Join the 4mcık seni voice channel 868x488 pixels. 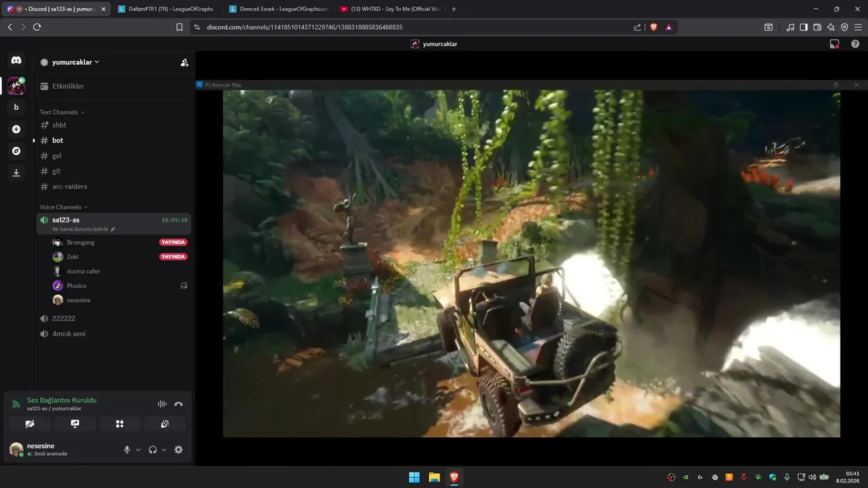(x=114, y=333)
